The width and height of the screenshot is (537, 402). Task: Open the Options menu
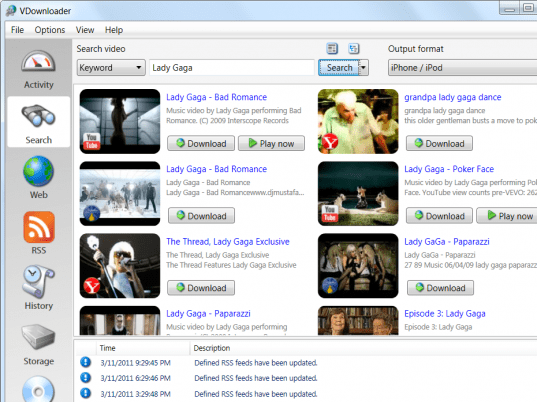pos(50,30)
